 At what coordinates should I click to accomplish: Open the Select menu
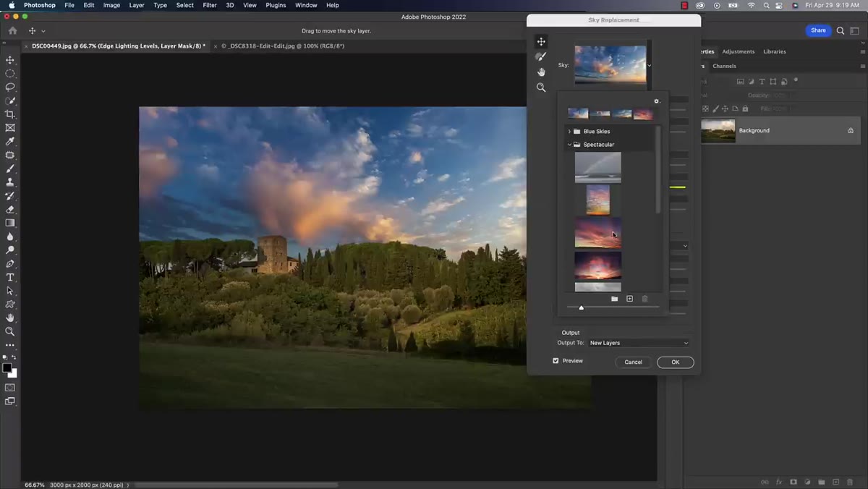coord(185,5)
